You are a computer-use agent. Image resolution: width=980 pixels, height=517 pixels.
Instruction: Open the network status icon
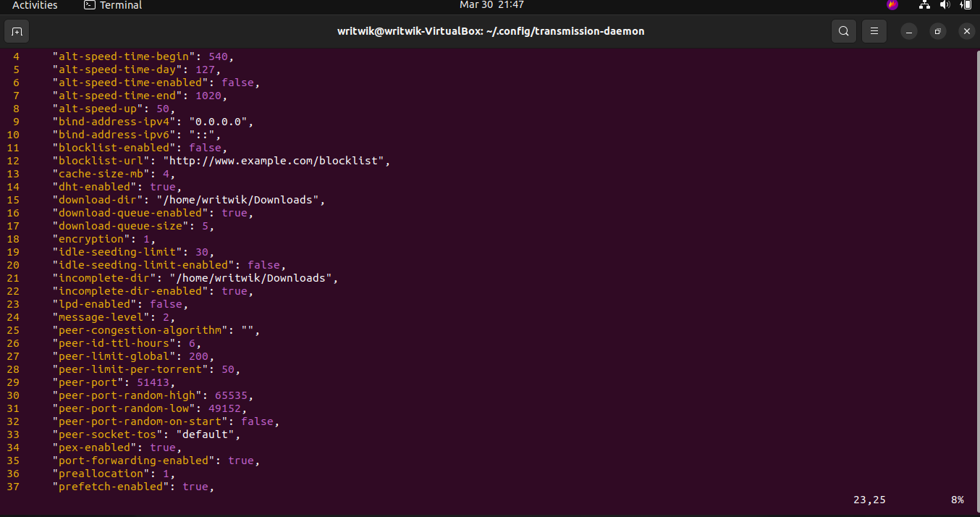click(924, 5)
